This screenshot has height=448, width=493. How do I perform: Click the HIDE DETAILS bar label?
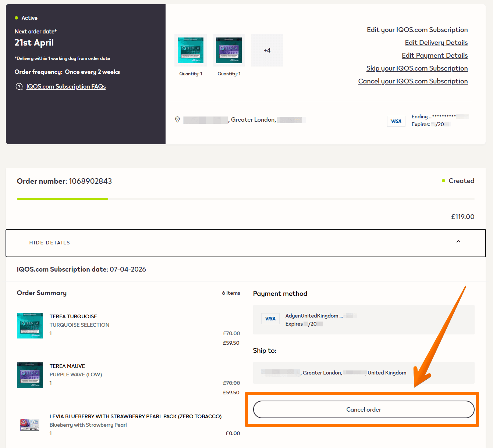click(x=50, y=243)
